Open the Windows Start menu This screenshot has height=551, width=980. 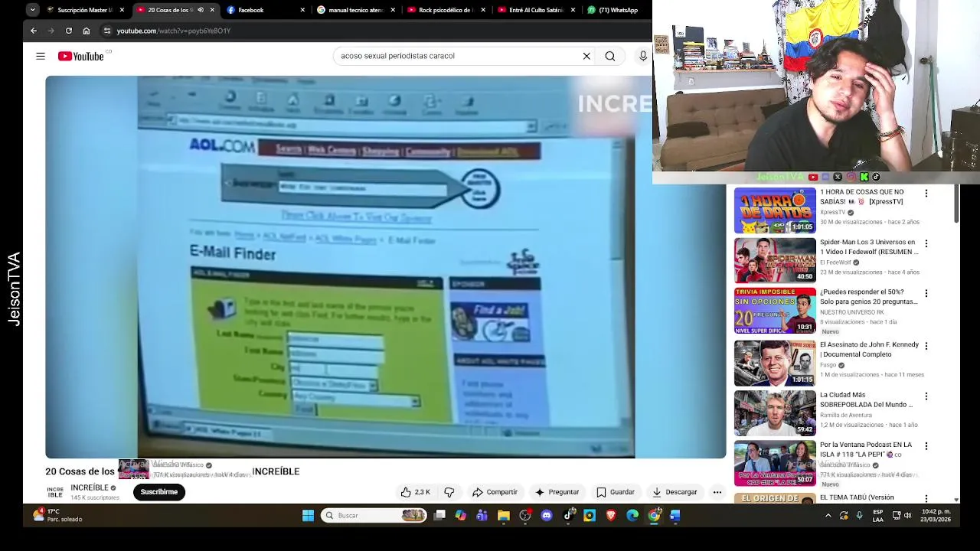coord(308,516)
